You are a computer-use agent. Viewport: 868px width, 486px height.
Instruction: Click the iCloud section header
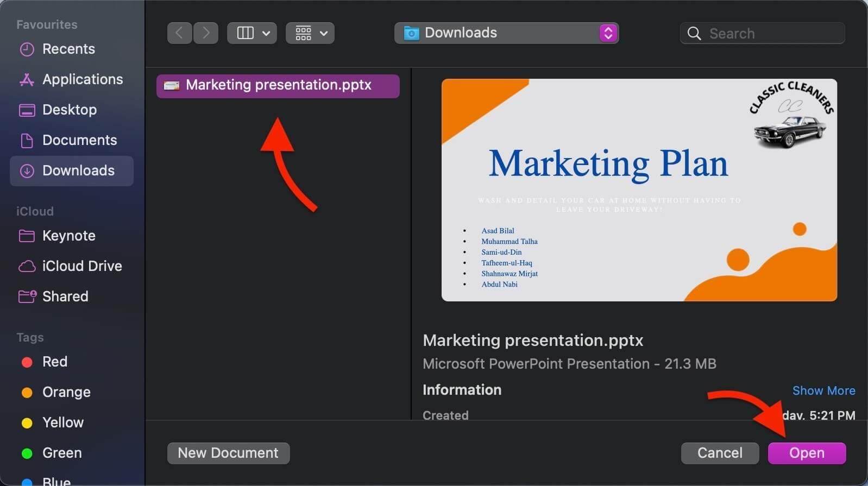35,211
